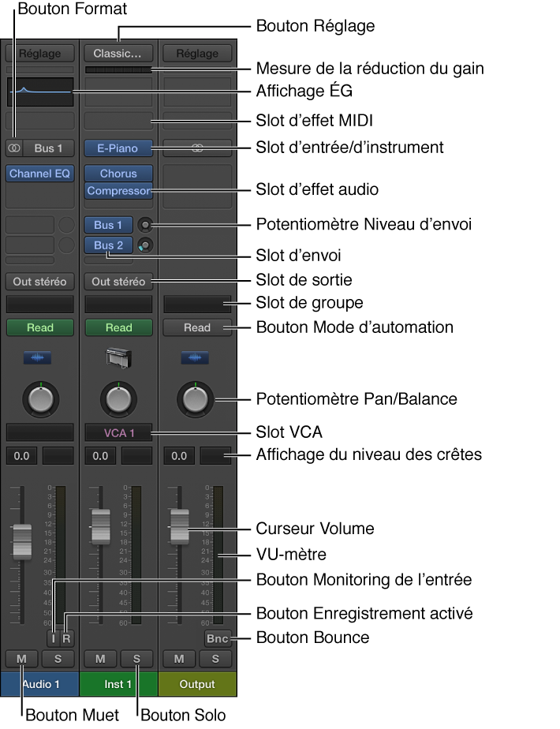This screenshot has width=560, height=729.
Task: Enable record R button on Audio 1
Action: tap(66, 638)
